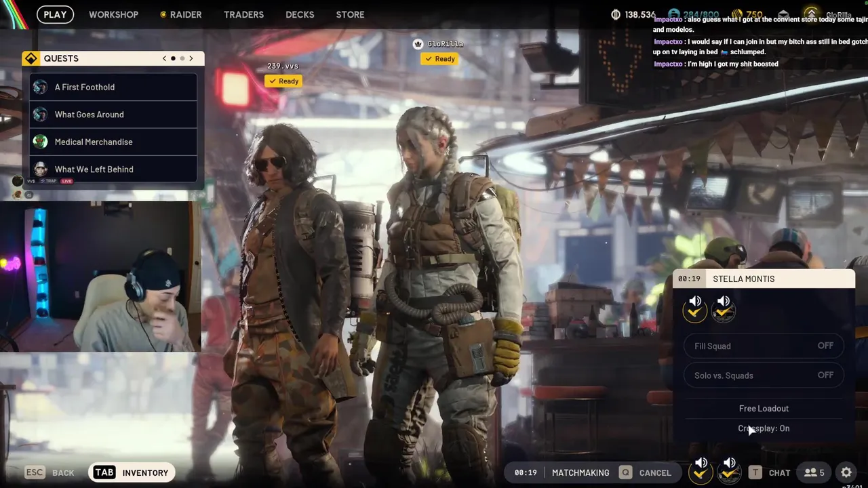Click the yellow Quests panel icon

click(x=31, y=58)
